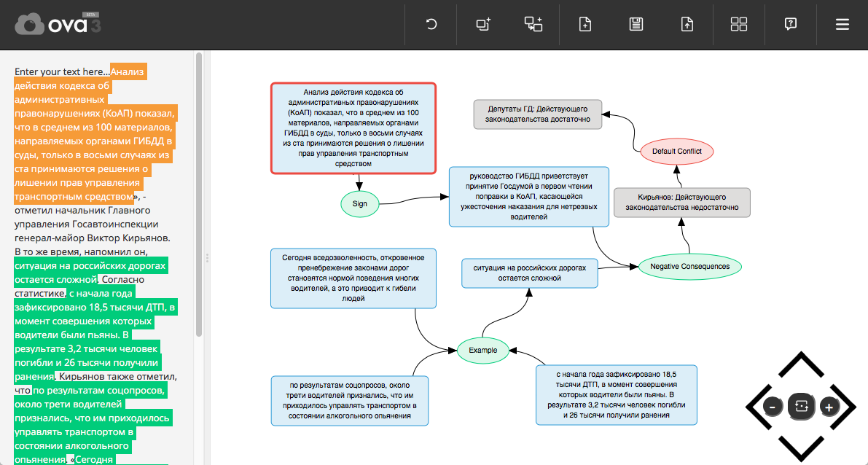Open the hamburger menu
Image resolution: width=868 pixels, height=465 pixels.
tap(842, 24)
